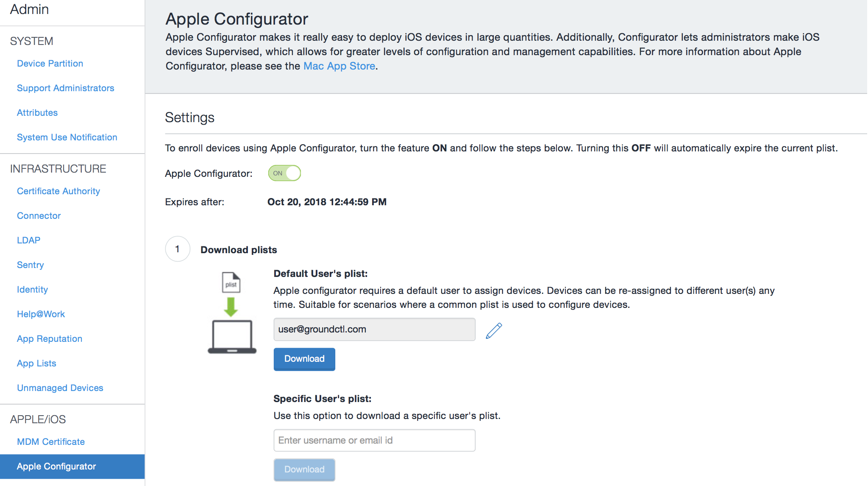Go to Support Administrators page

(66, 88)
